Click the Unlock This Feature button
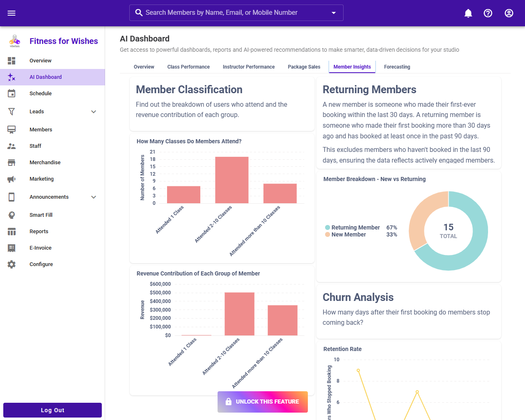This screenshot has height=420, width=525. 263,402
